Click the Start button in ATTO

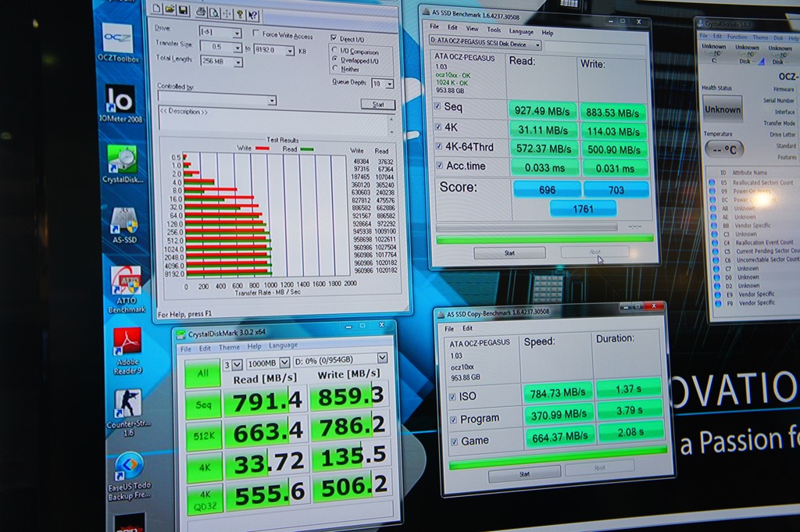378,105
